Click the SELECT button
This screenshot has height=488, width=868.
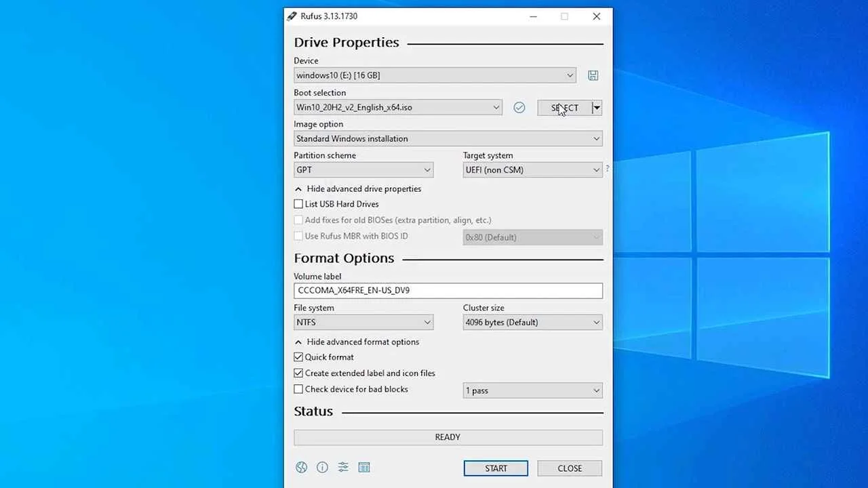point(565,107)
